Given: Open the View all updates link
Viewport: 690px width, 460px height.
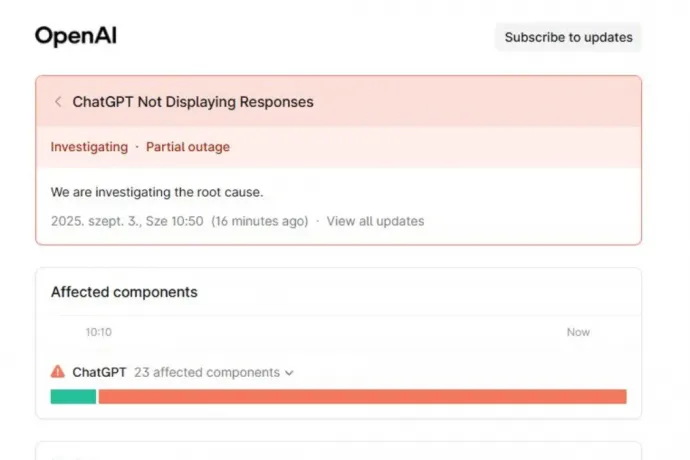Looking at the screenshot, I should (375, 221).
